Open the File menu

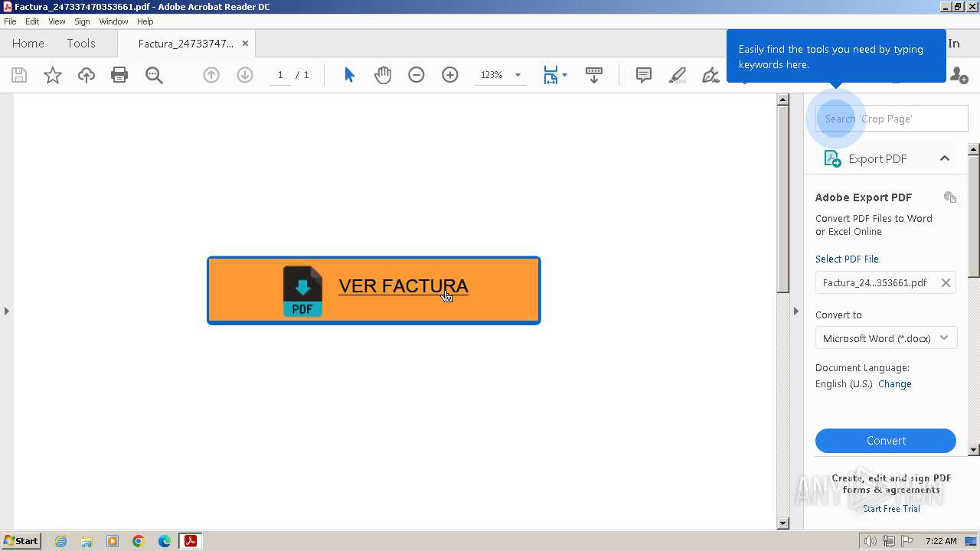tap(10, 21)
